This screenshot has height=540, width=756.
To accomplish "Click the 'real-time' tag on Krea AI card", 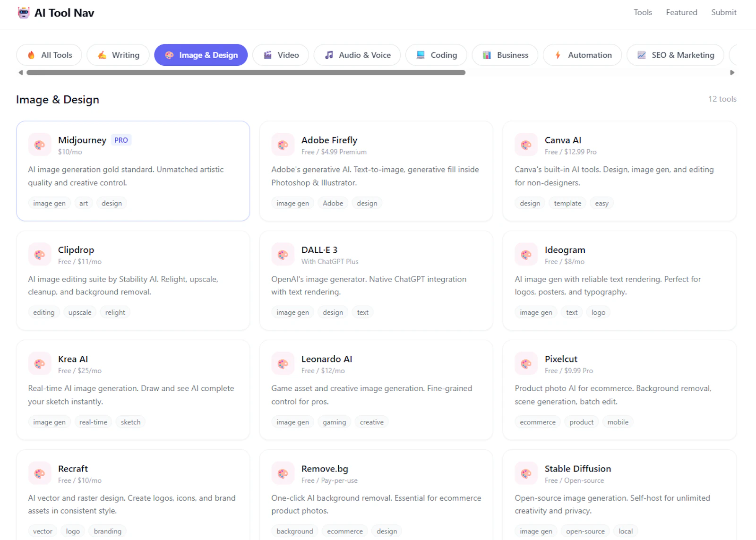I will coord(93,422).
